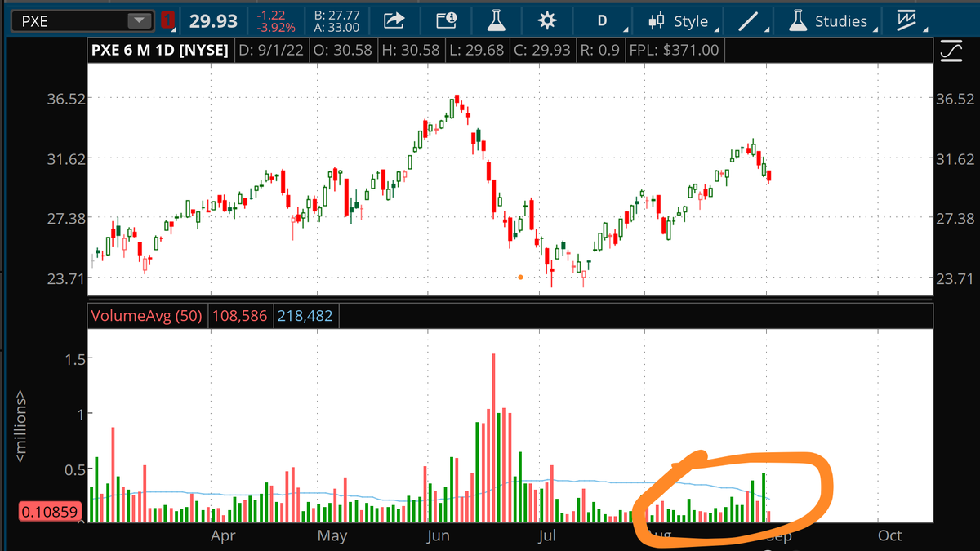Click the red 0.10859 volume axis bubble
The image size is (980, 551).
(49, 513)
